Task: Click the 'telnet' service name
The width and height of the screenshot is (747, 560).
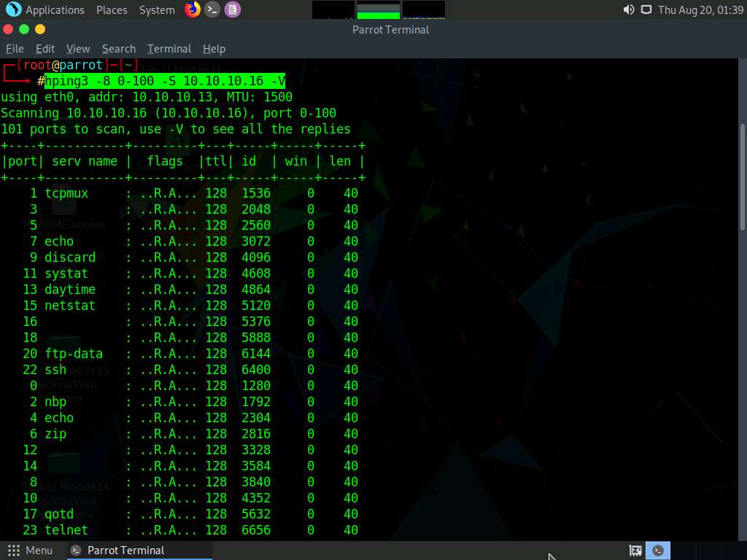Action: [x=66, y=530]
